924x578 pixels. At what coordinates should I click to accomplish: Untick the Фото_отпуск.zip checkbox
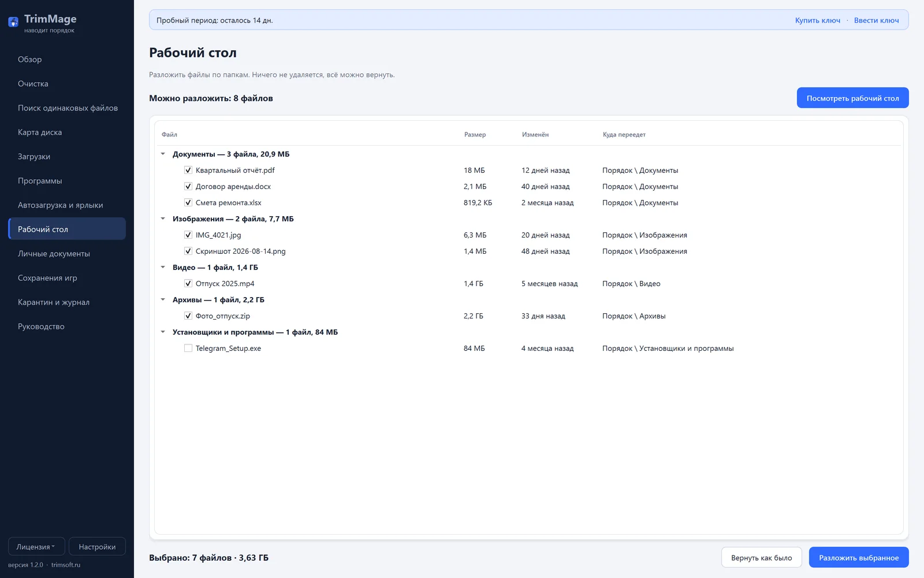[188, 316]
